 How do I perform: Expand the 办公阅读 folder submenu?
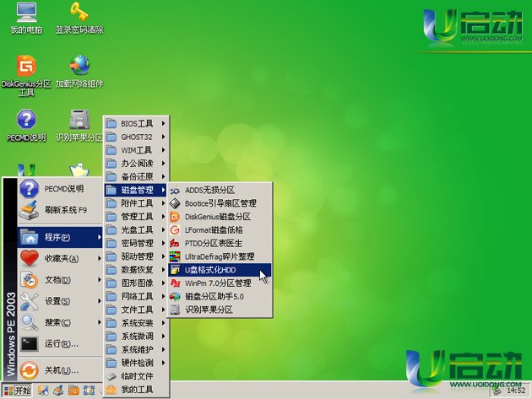[x=136, y=164]
